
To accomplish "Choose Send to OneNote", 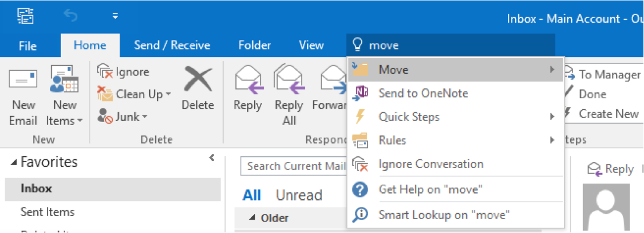I will coord(456,94).
